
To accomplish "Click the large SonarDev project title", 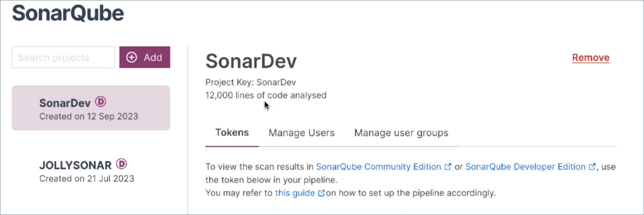I will pyautogui.click(x=251, y=61).
